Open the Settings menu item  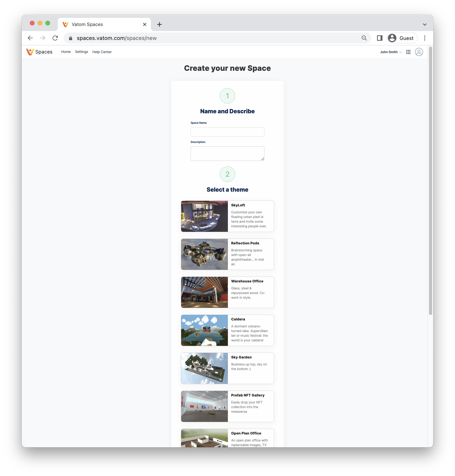[x=81, y=52]
